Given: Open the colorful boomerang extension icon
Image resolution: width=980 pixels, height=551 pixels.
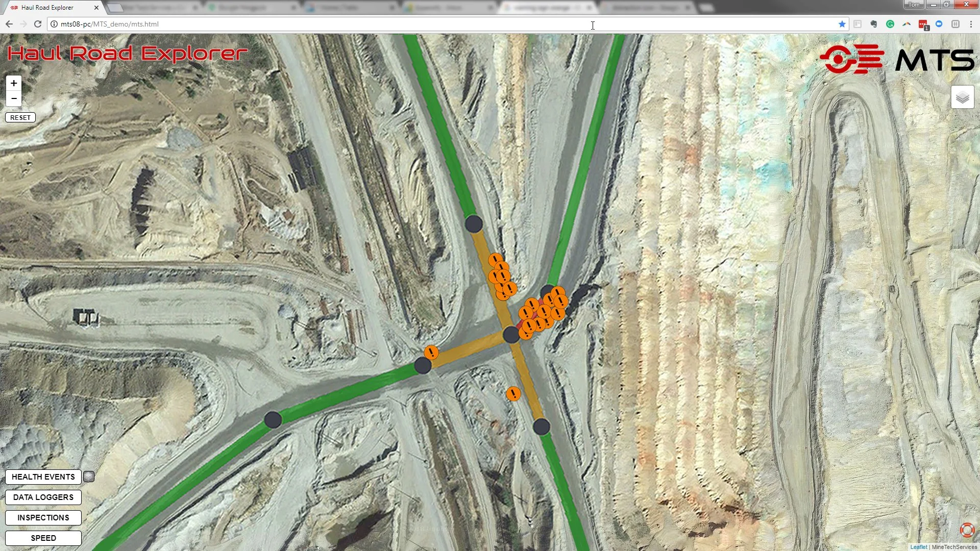Looking at the screenshot, I should point(906,24).
